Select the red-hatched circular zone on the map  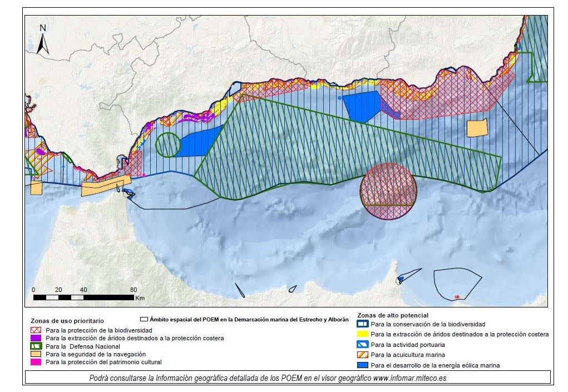(x=388, y=192)
